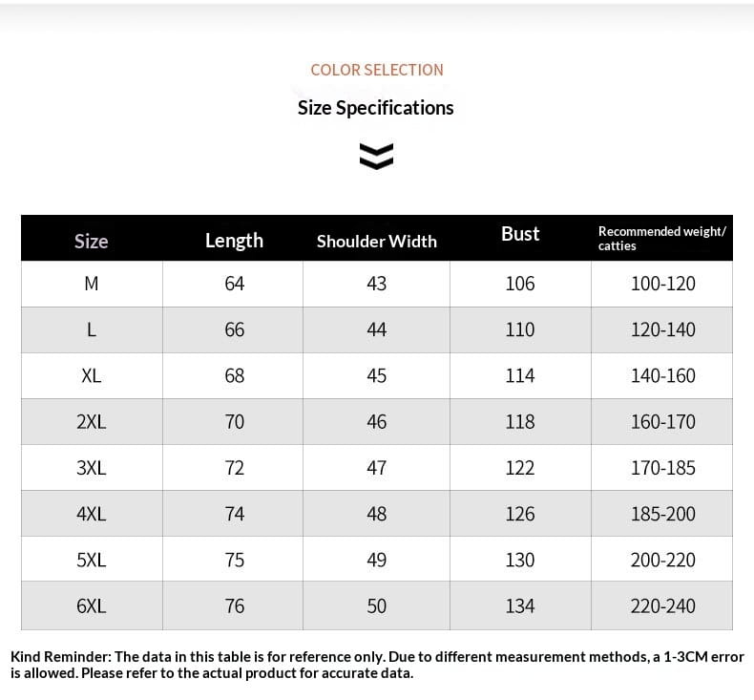
Task: Select the Size column header
Action: (x=92, y=241)
